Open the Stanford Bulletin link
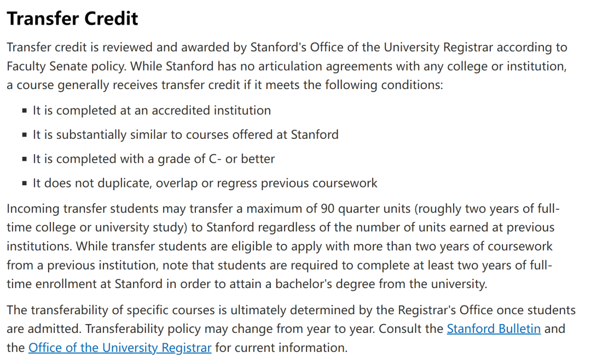The width and height of the screenshot is (591, 364). click(494, 328)
